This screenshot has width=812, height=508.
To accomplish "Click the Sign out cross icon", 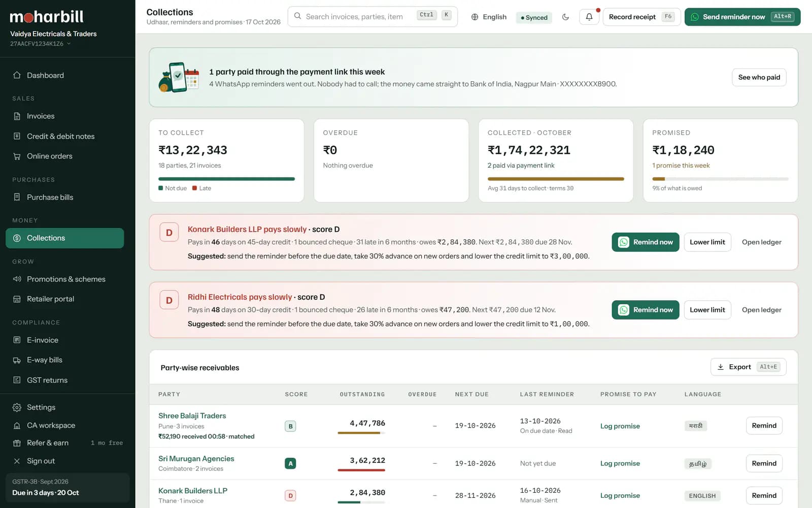I will [x=17, y=461].
